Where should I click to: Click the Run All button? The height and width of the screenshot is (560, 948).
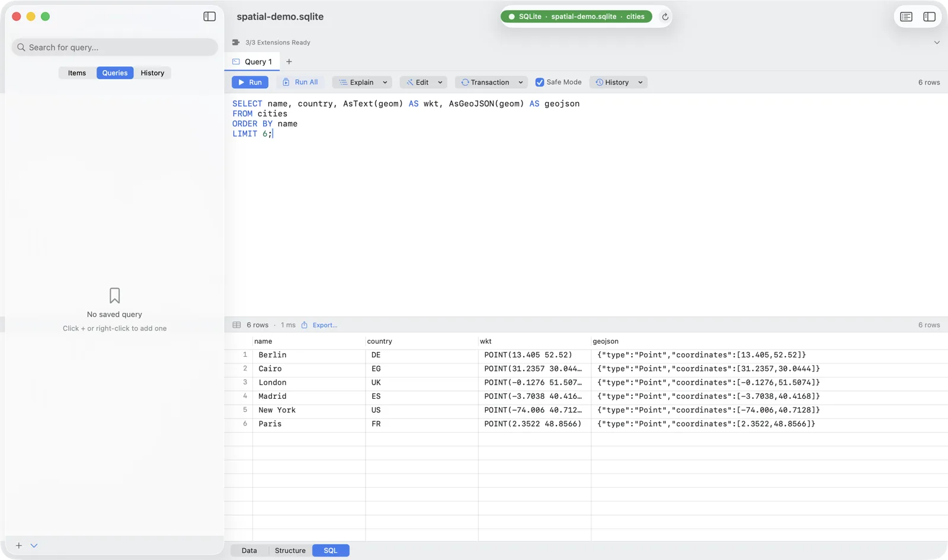click(x=301, y=82)
